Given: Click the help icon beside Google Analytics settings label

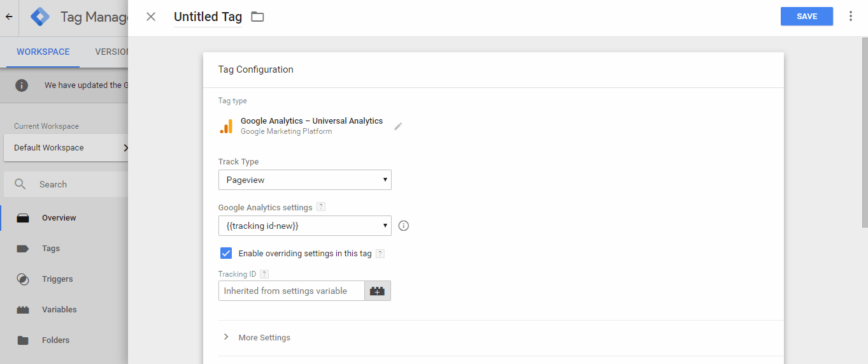Looking at the screenshot, I should [321, 207].
